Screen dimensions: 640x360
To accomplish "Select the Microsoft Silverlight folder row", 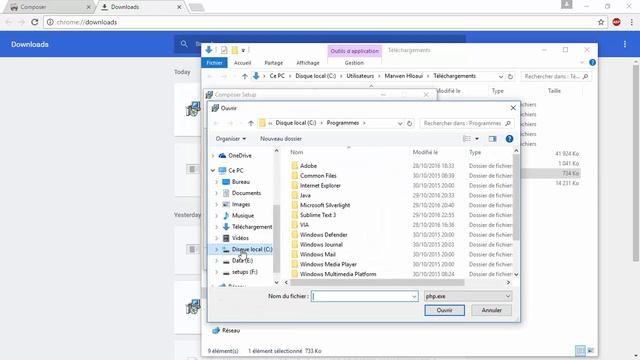I will pos(402,205).
